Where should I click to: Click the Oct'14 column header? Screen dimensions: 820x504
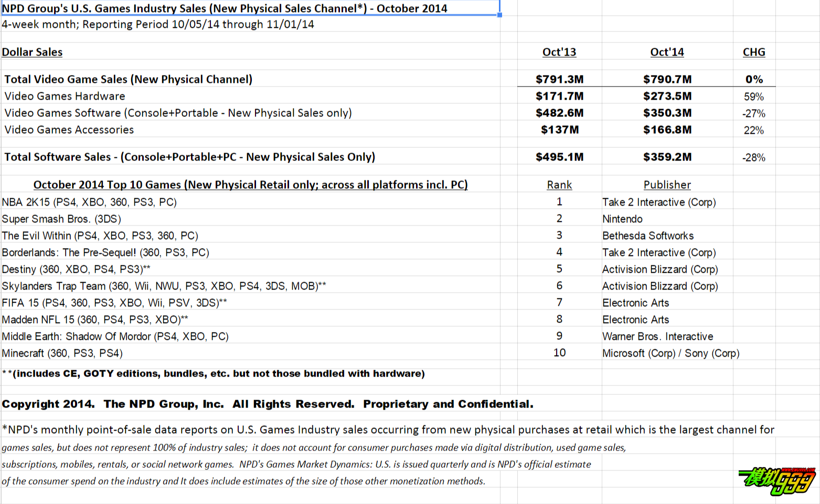tap(667, 52)
